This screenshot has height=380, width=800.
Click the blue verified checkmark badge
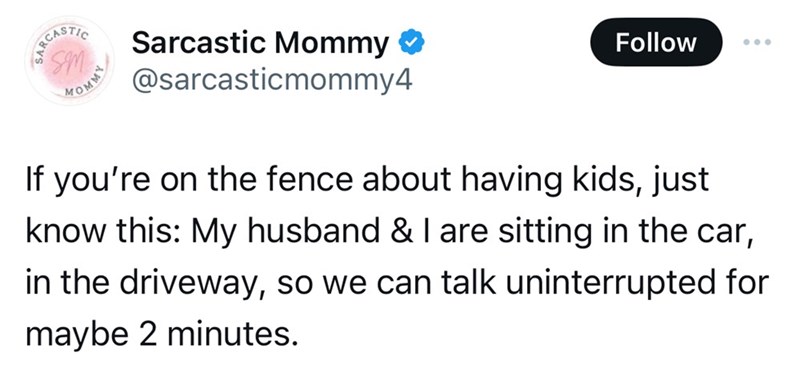(x=411, y=43)
